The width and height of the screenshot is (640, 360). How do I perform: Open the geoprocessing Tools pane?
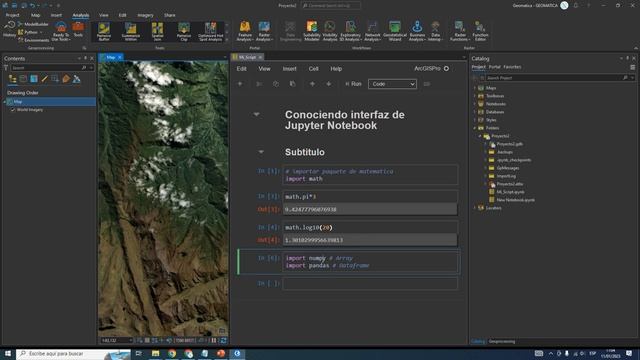78,30
